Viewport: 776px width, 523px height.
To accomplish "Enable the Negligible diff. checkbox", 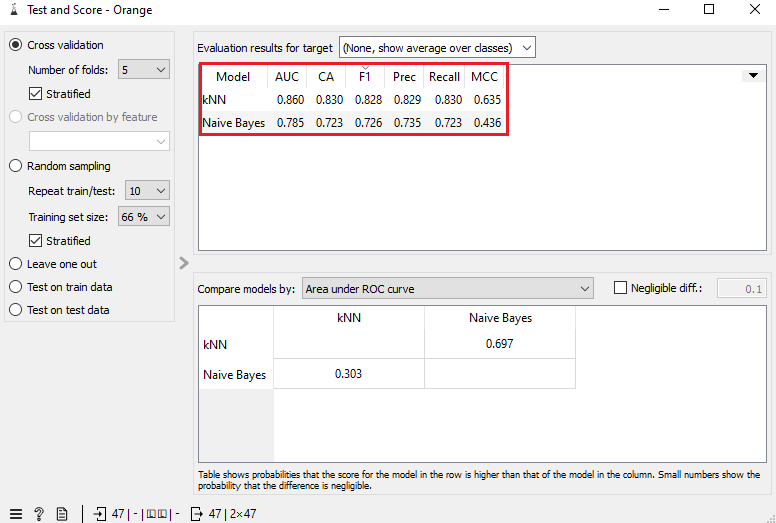I will (620, 288).
